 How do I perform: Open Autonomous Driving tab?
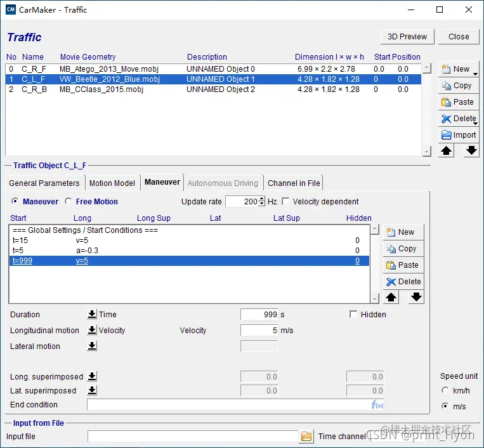pyautogui.click(x=223, y=183)
